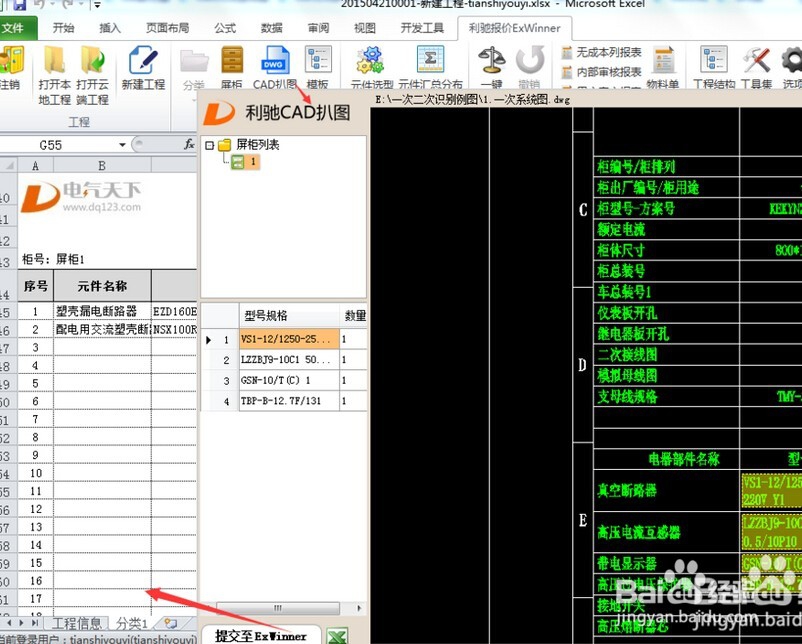The image size is (802, 644).
Task: Select cell EZD160E in sheet
Action: click(x=174, y=311)
